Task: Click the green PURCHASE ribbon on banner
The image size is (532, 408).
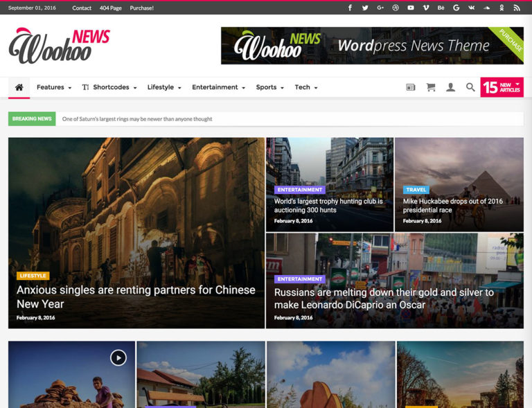Action: point(511,40)
